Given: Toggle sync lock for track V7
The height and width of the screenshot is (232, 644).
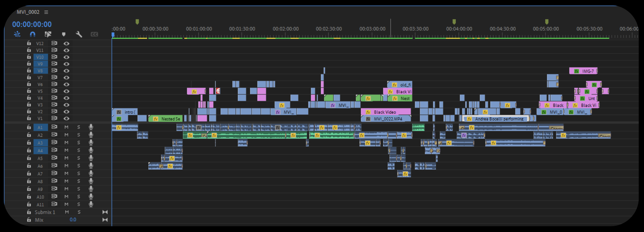Looking at the screenshot, I should coord(54,77).
